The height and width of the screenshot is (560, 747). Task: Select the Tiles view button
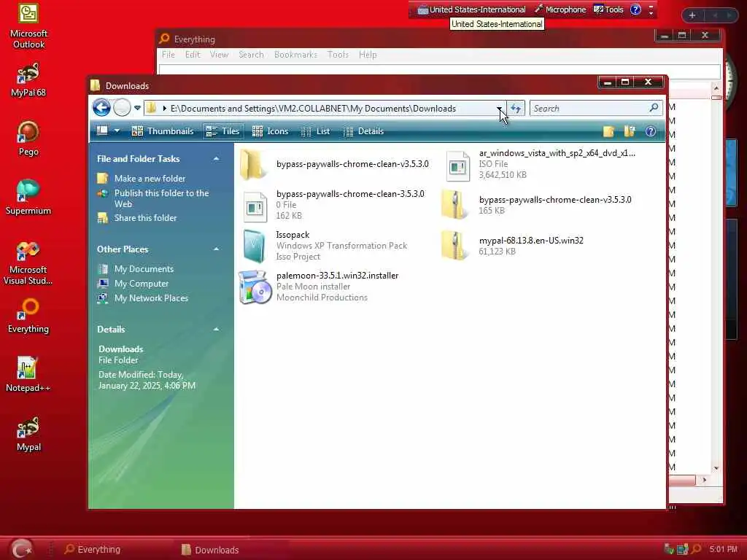coord(223,131)
